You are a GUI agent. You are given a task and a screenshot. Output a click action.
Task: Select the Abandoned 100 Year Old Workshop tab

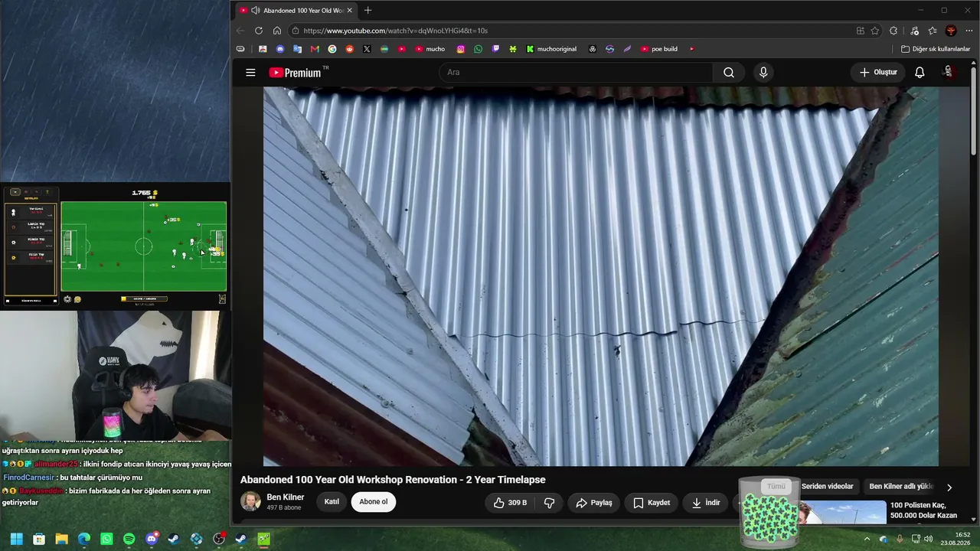tap(296, 11)
